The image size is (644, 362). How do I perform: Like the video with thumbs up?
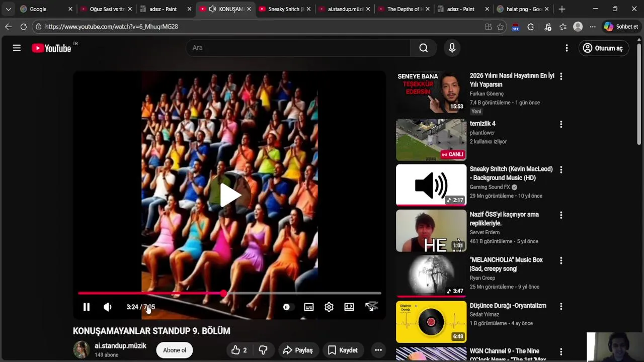pos(239,350)
